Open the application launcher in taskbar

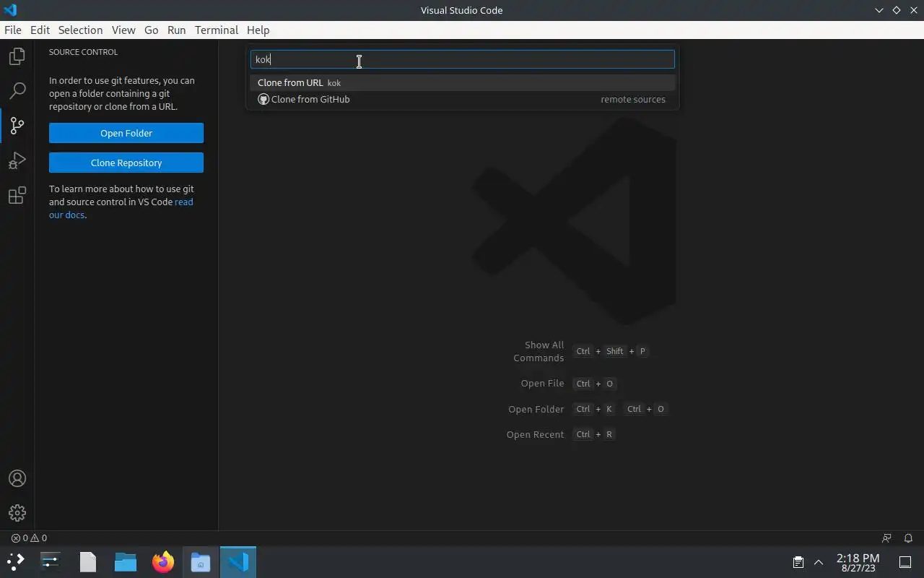(16, 561)
